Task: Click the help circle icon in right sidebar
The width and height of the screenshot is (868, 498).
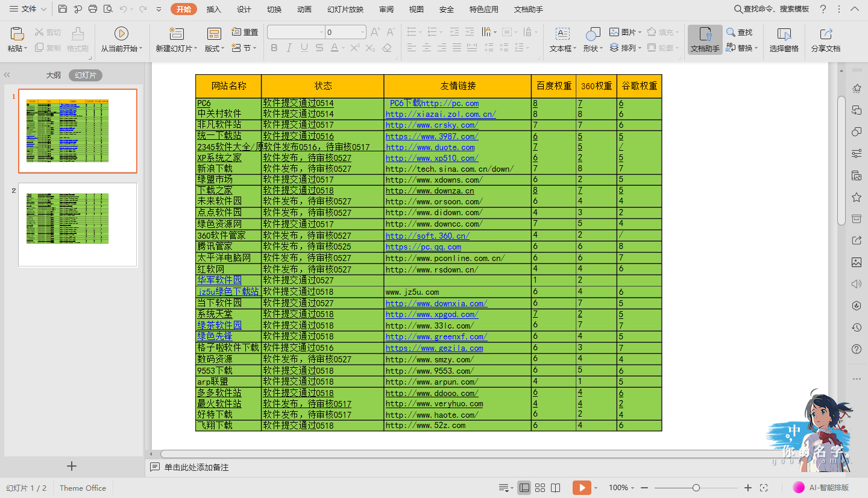Action: tap(856, 349)
